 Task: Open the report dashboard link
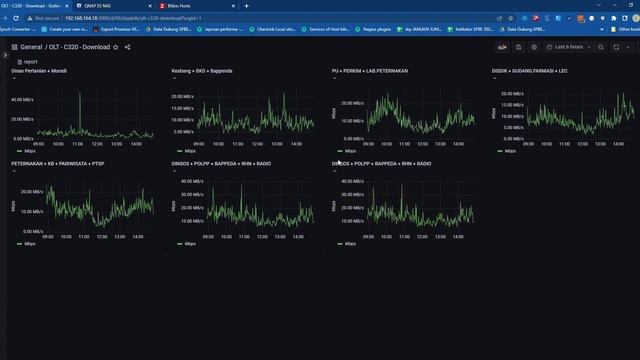coord(27,62)
